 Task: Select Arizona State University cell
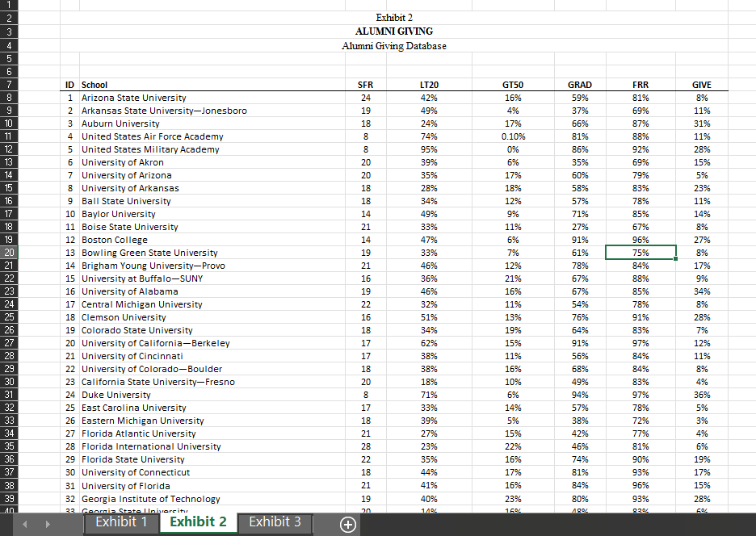coord(212,98)
